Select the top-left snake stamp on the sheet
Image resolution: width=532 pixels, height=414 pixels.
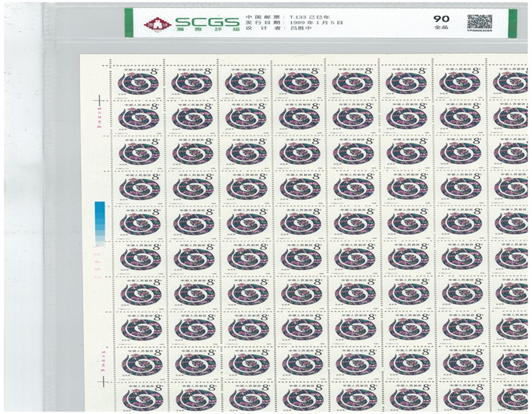point(139,82)
